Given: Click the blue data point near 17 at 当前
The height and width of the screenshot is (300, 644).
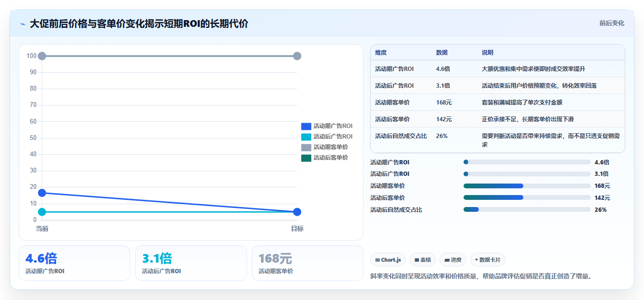Looking at the screenshot, I should (42, 193).
